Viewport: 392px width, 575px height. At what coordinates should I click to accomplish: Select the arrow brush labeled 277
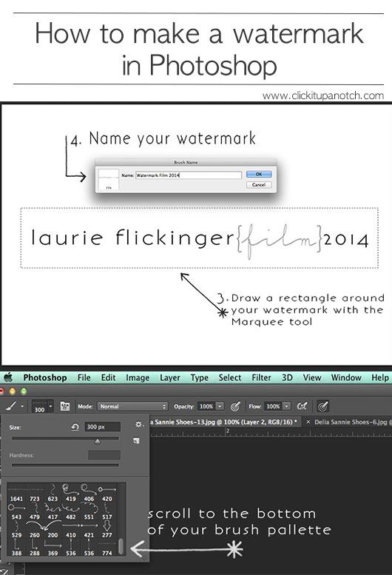coord(107,528)
